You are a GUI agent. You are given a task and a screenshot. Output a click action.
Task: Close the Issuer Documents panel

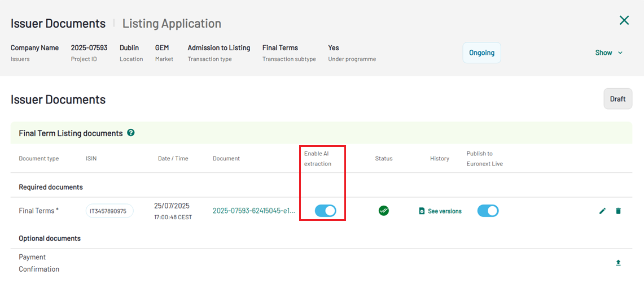624,20
